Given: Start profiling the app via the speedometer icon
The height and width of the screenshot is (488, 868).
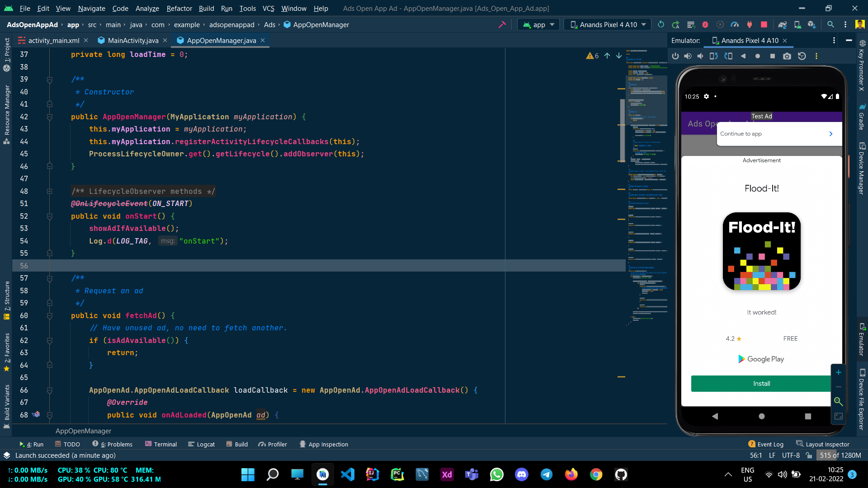Looking at the screenshot, I should 735,24.
